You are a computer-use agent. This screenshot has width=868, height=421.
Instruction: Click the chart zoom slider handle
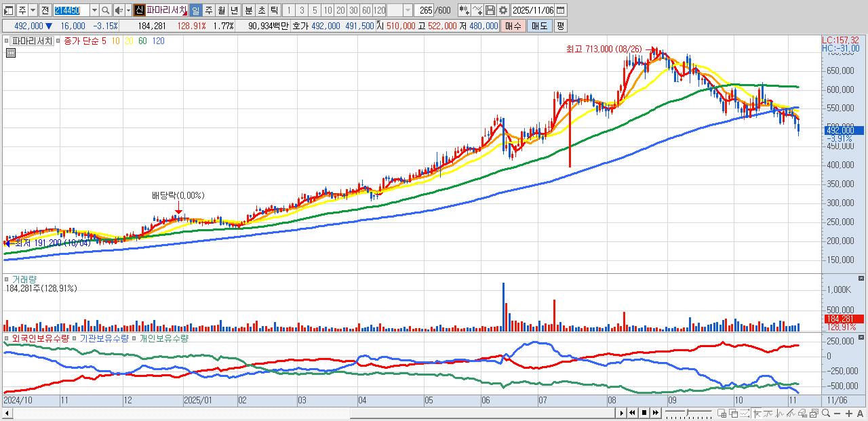click(687, 412)
